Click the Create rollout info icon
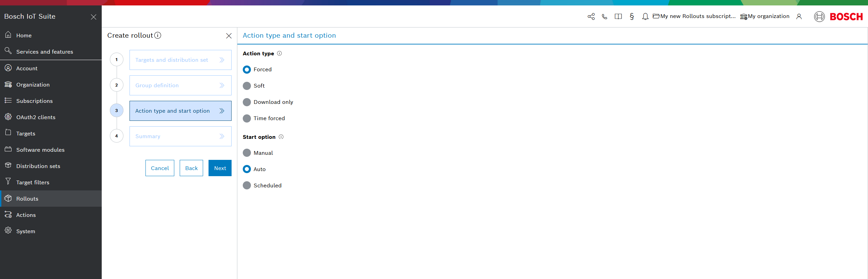 coord(158,35)
